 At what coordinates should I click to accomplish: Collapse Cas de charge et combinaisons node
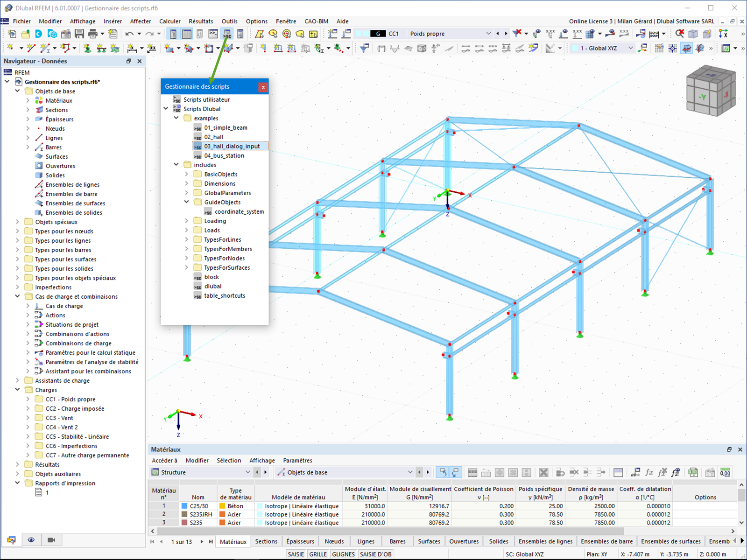pyautogui.click(x=17, y=296)
